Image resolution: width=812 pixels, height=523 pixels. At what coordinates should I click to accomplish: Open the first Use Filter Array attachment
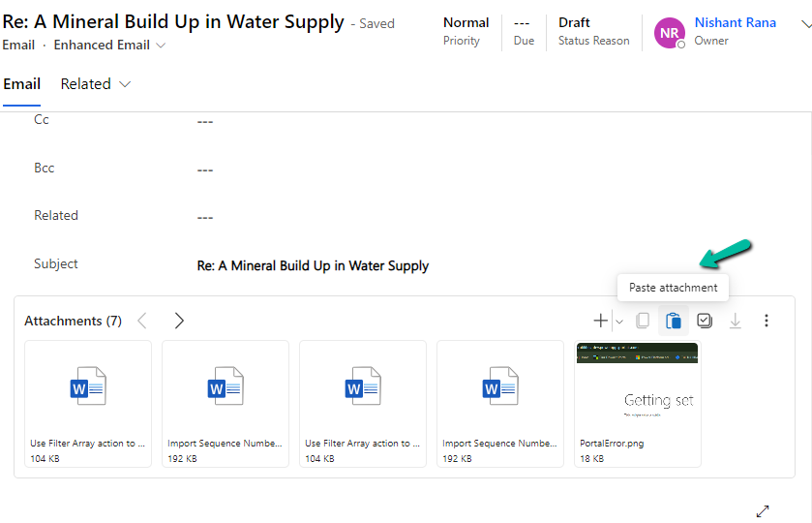[88, 404]
